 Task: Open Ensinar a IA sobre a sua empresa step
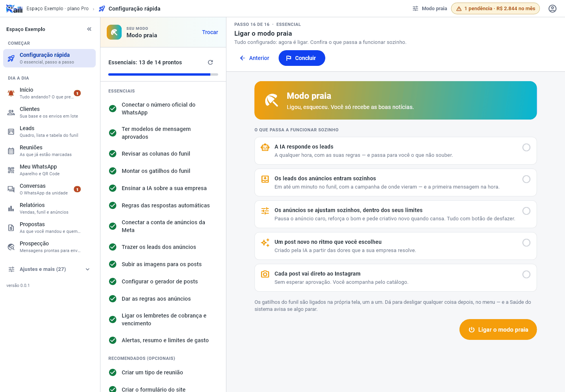pyautogui.click(x=163, y=188)
